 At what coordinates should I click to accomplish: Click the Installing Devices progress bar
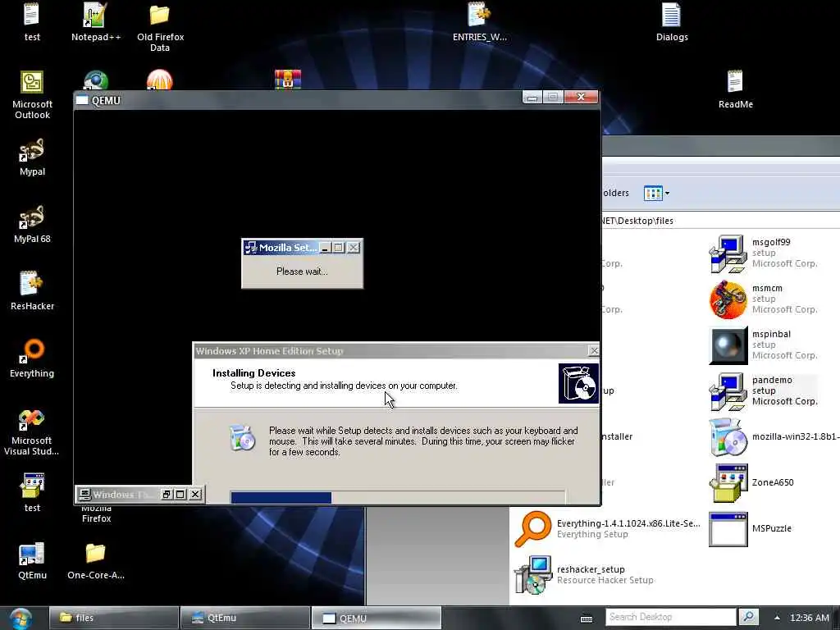[398, 497]
